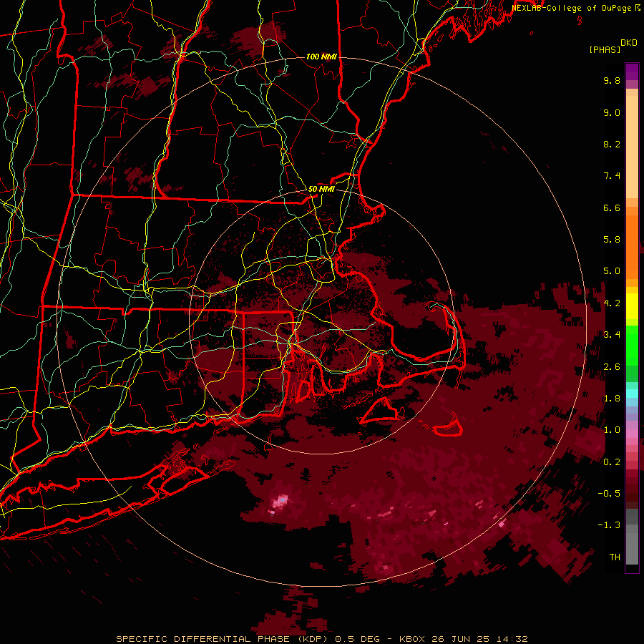Select the 1.0 scale label
The height and width of the screenshot is (644, 644).
click(x=612, y=430)
